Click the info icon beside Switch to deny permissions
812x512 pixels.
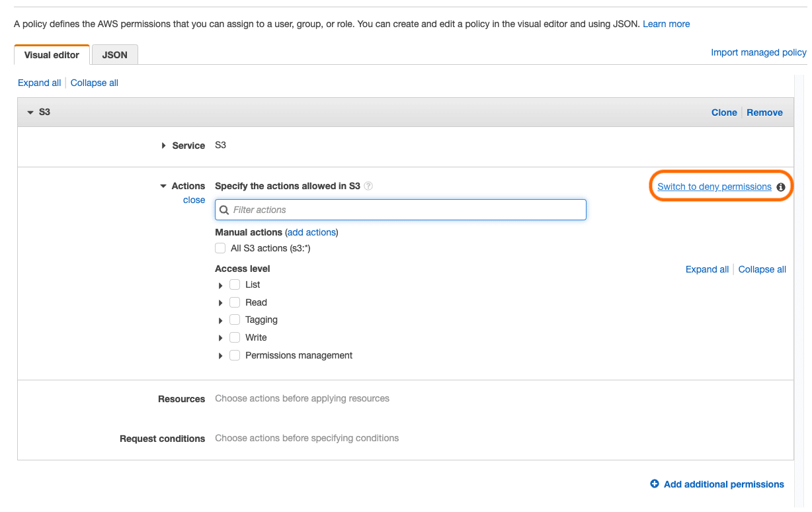tap(782, 187)
